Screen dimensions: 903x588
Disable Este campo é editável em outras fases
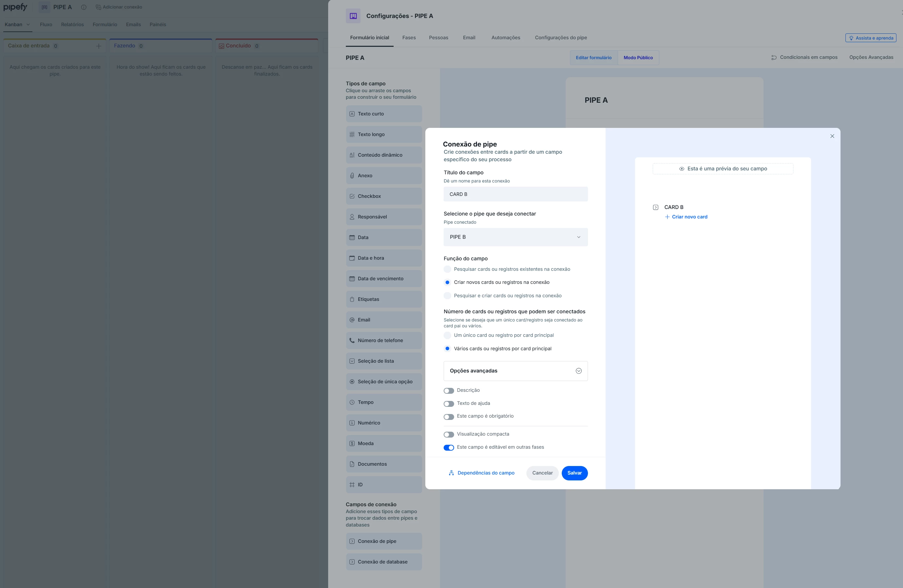point(449,448)
